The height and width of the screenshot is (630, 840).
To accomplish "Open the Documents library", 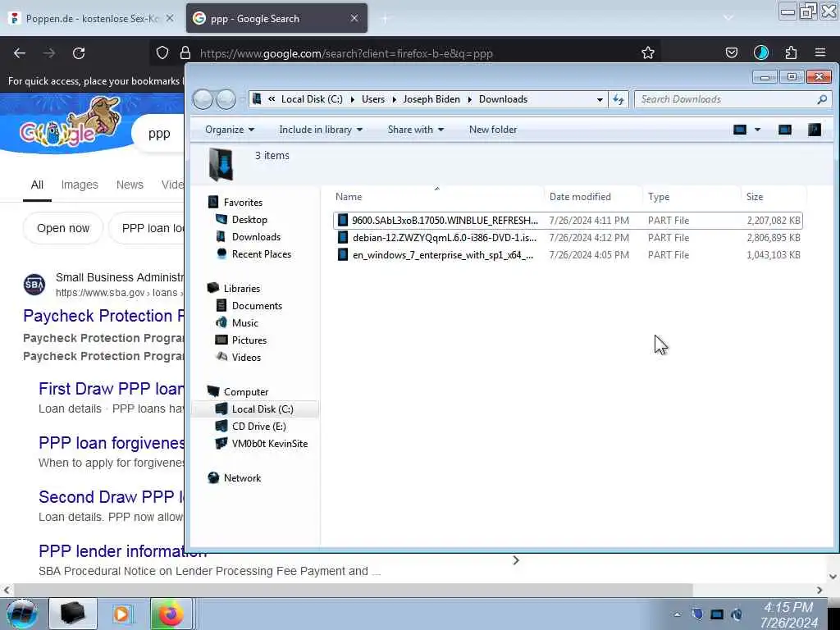I will tap(257, 306).
